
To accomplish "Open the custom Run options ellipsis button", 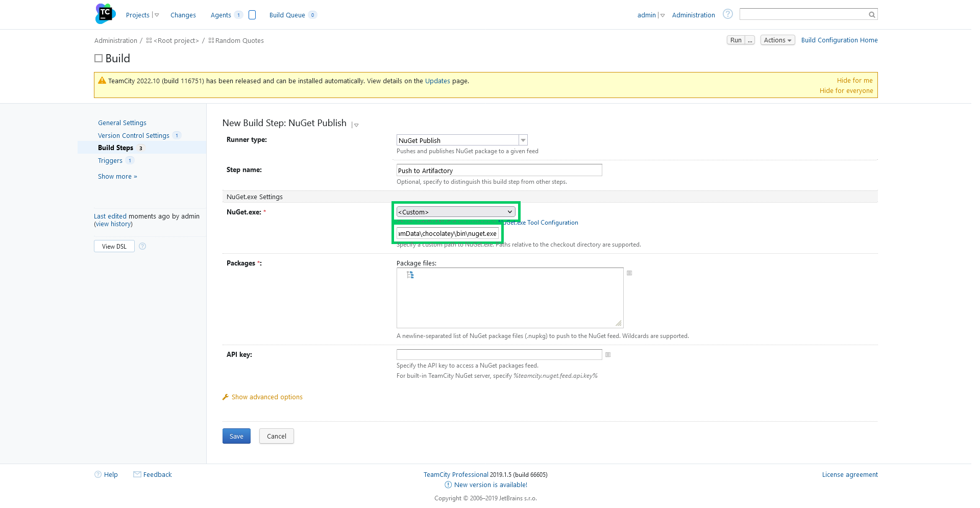I will [x=750, y=40].
